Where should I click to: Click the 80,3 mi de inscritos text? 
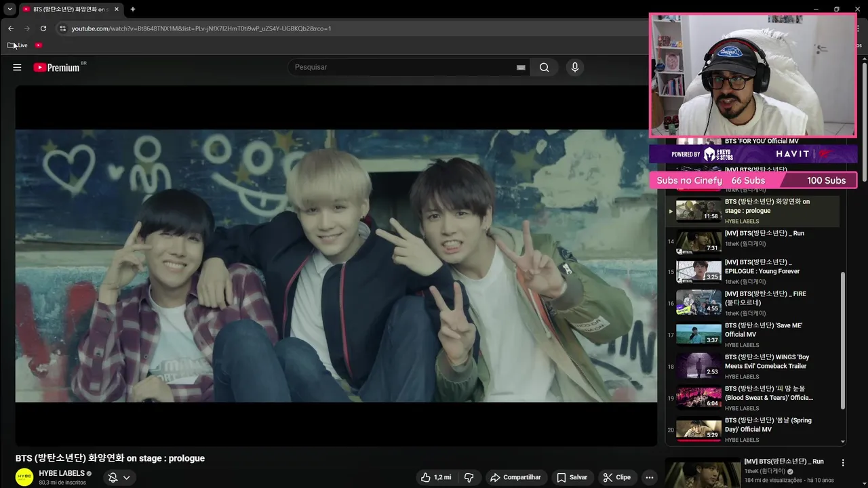(x=62, y=483)
